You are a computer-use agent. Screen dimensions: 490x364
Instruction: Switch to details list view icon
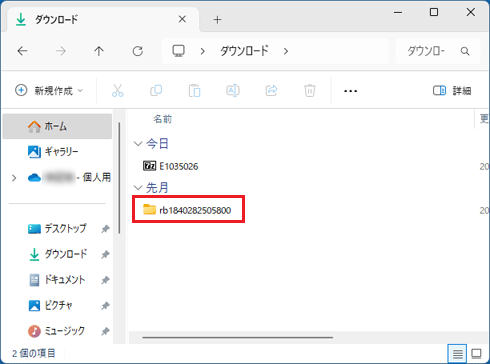point(457,353)
